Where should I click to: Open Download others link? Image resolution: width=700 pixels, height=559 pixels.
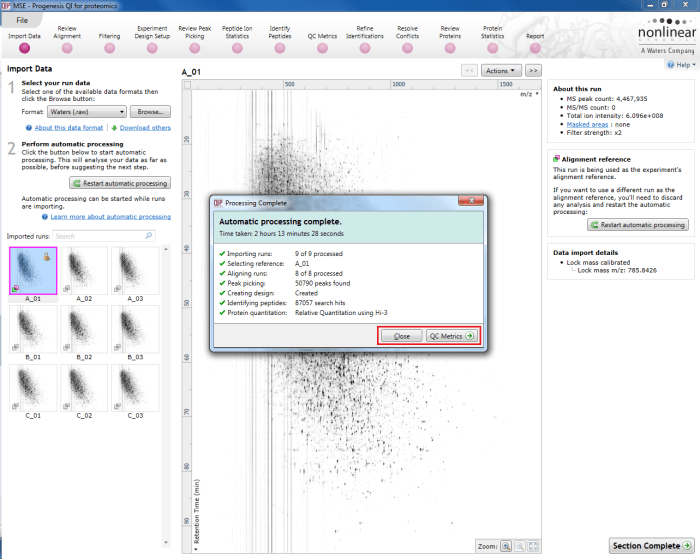[145, 128]
